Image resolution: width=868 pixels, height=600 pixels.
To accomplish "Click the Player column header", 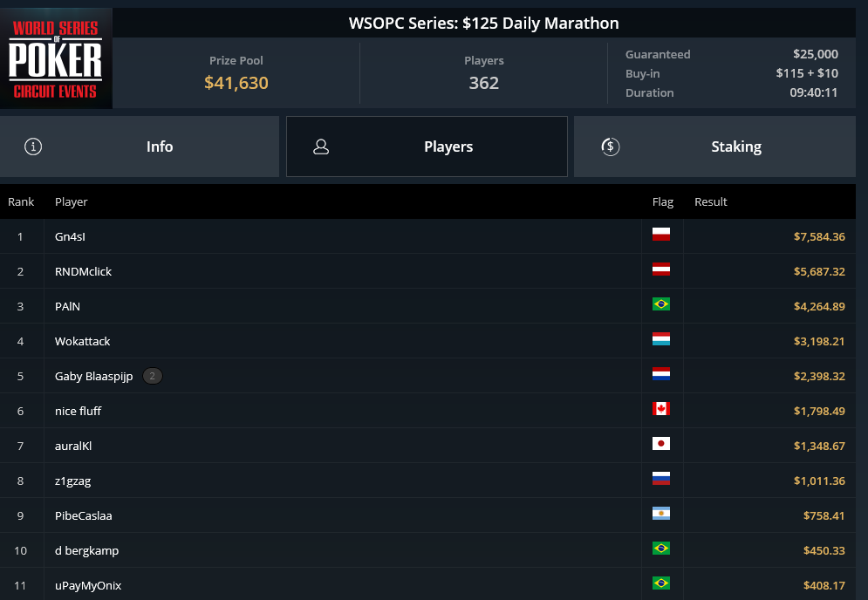I will pyautogui.click(x=71, y=202).
